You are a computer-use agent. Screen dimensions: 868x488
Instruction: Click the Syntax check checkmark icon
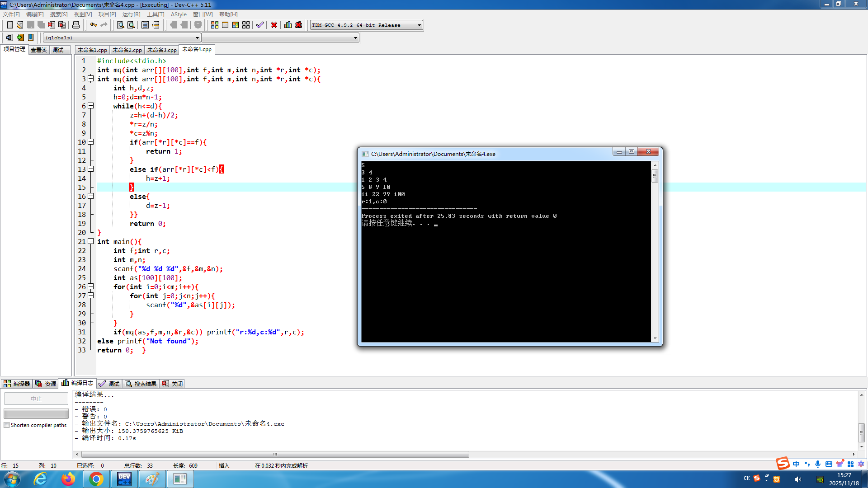pyautogui.click(x=259, y=25)
